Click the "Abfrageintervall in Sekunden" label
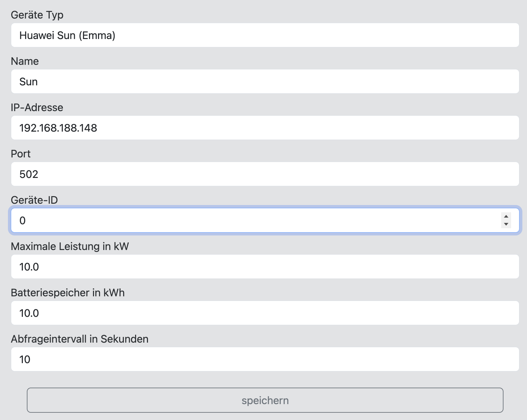Viewport: 527px width, 420px height. pos(80,339)
